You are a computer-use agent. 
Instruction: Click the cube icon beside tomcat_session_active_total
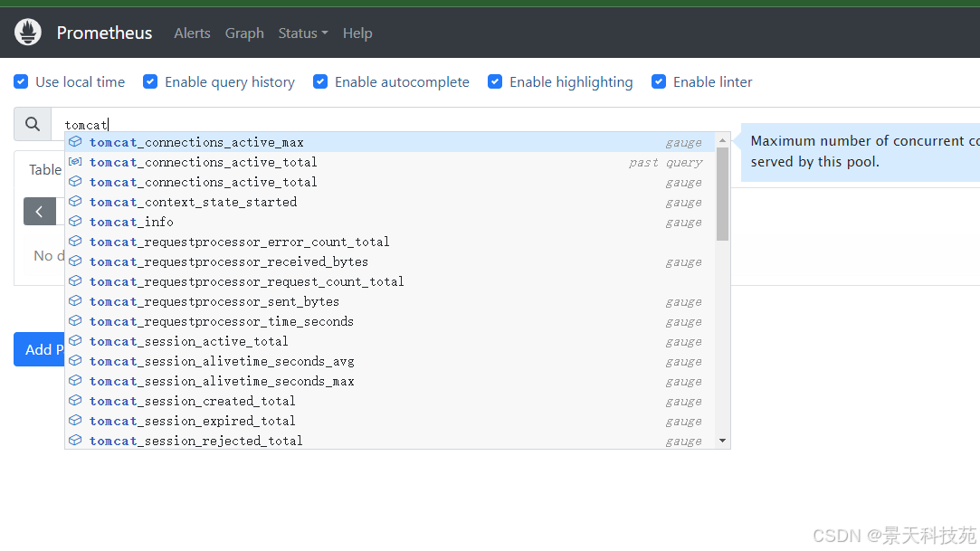click(75, 341)
